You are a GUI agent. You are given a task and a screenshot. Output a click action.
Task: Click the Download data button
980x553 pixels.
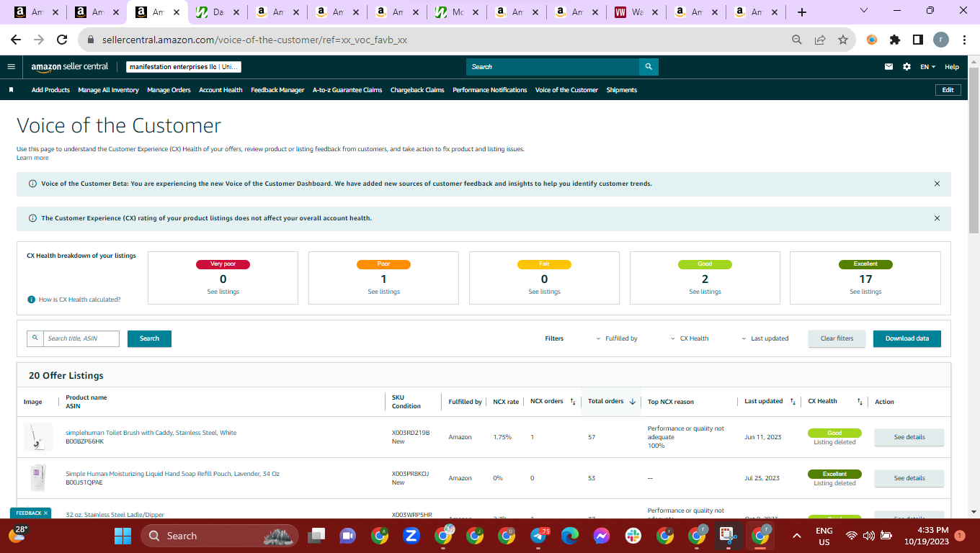(x=907, y=338)
